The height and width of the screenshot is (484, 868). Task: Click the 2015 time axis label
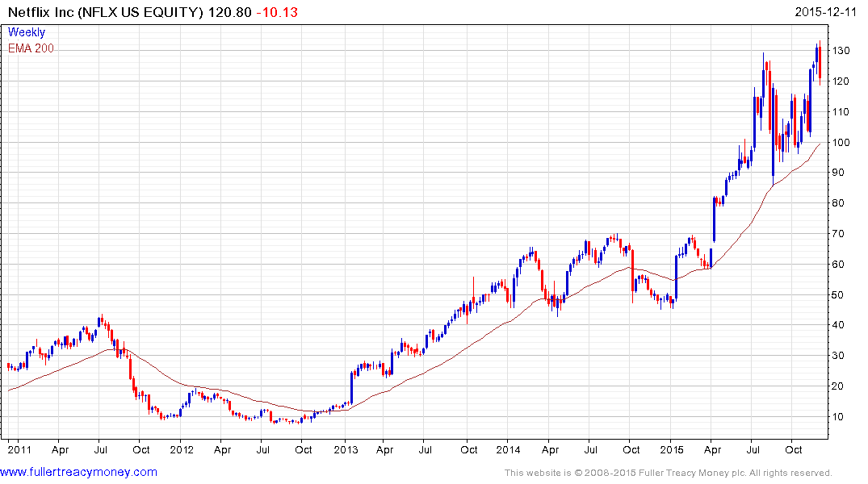[x=672, y=449]
